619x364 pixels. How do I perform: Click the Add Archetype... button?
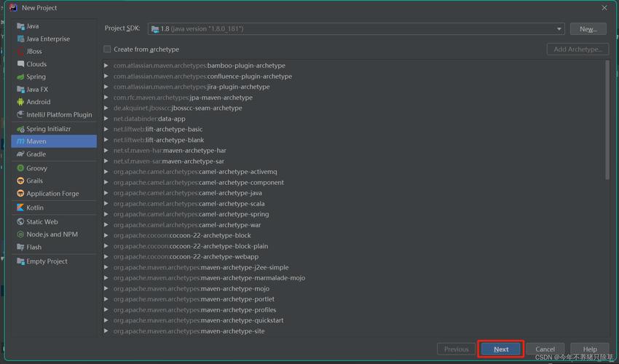[577, 49]
